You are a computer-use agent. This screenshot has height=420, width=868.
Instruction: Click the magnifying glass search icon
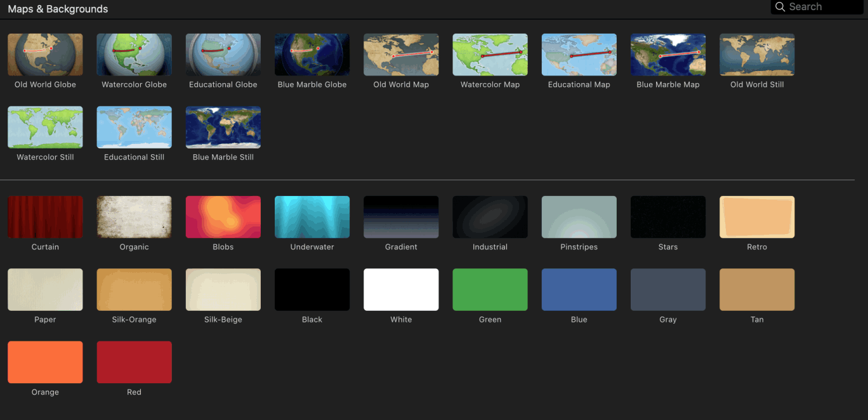click(x=780, y=7)
